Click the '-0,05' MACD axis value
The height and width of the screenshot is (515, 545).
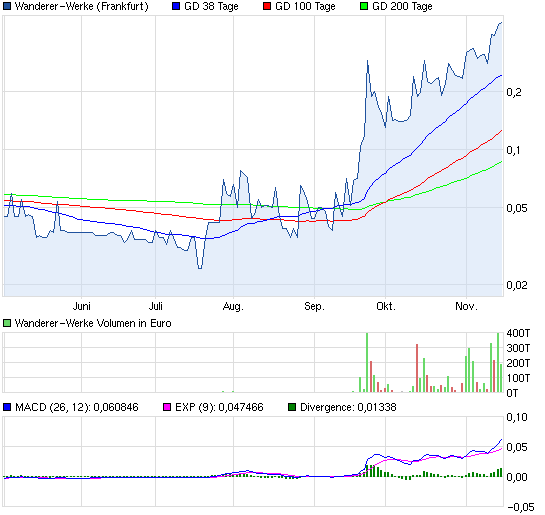click(x=521, y=507)
